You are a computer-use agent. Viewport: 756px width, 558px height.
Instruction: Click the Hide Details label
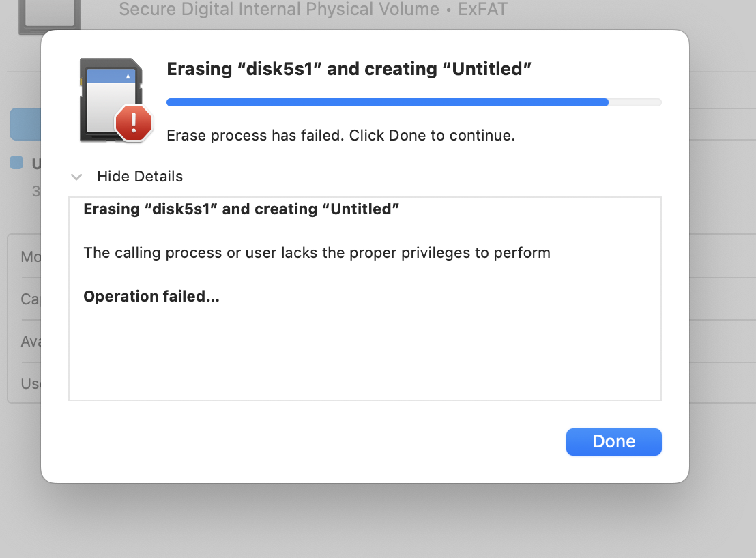pyautogui.click(x=140, y=177)
